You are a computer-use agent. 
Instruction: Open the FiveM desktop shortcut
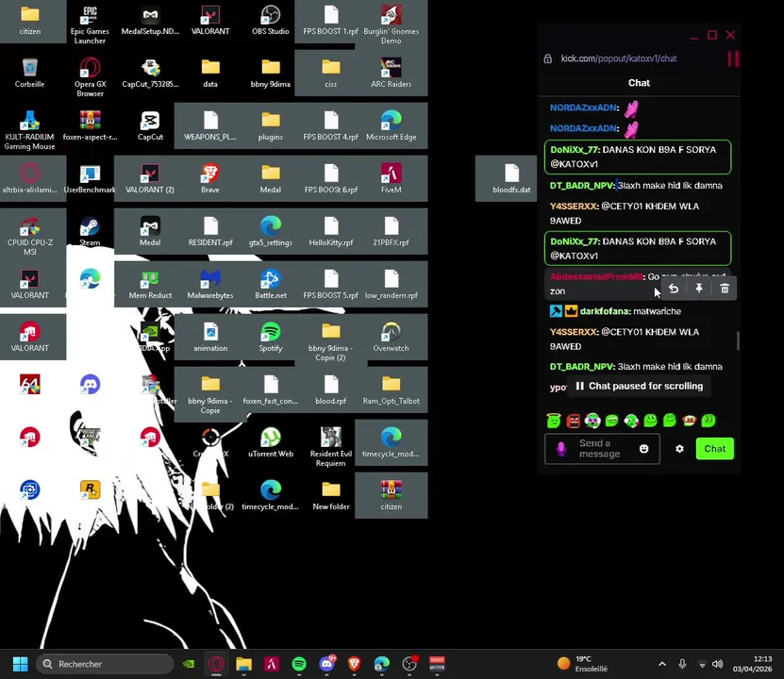click(x=391, y=178)
